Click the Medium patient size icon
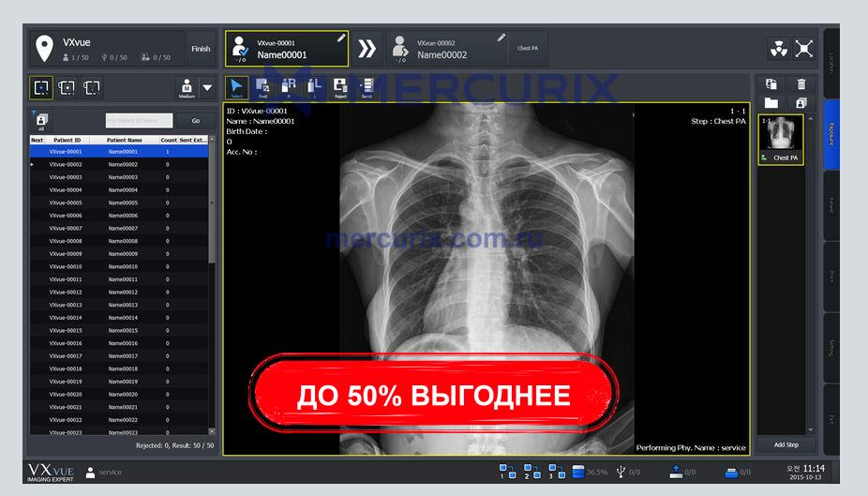The height and width of the screenshot is (496, 868). click(187, 87)
